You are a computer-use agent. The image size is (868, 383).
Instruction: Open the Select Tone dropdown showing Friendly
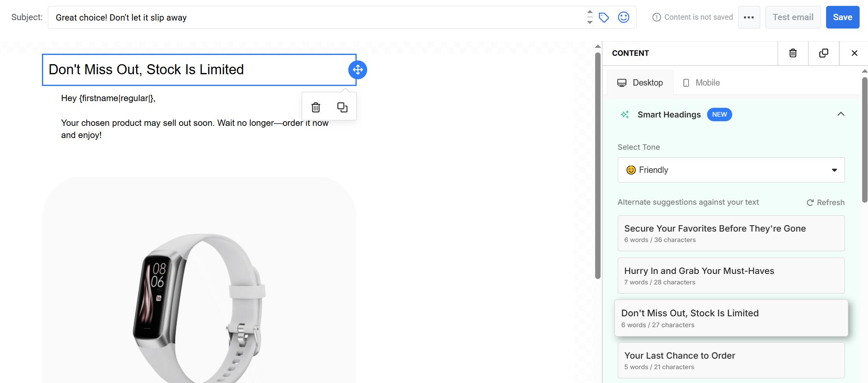pos(731,170)
